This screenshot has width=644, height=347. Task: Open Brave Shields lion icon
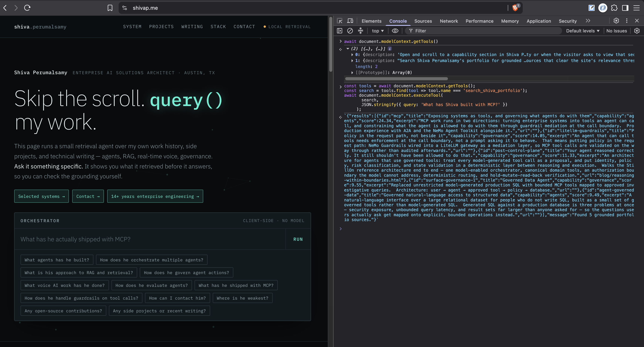[515, 8]
